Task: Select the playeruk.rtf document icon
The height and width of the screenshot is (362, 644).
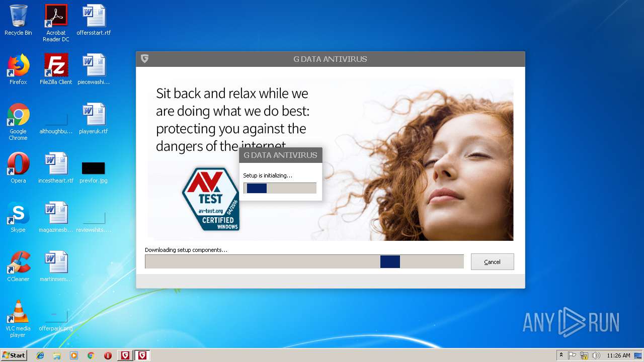Action: pyautogui.click(x=94, y=119)
